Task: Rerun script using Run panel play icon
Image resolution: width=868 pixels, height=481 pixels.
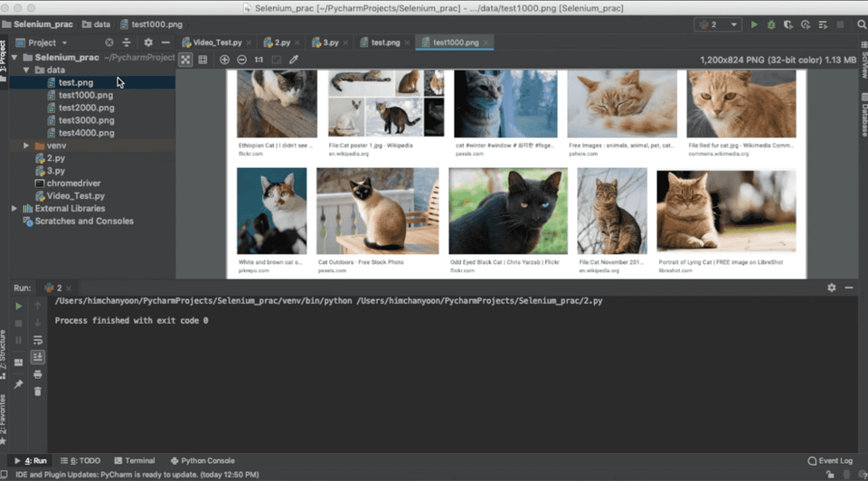Action: 18,306
